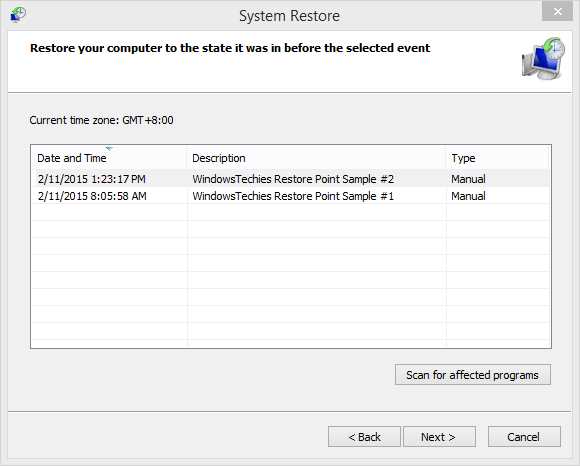580x466 pixels.
Task: Select the 2/11/2015 1:23:17 PM entry
Action: pyautogui.click(x=91, y=179)
